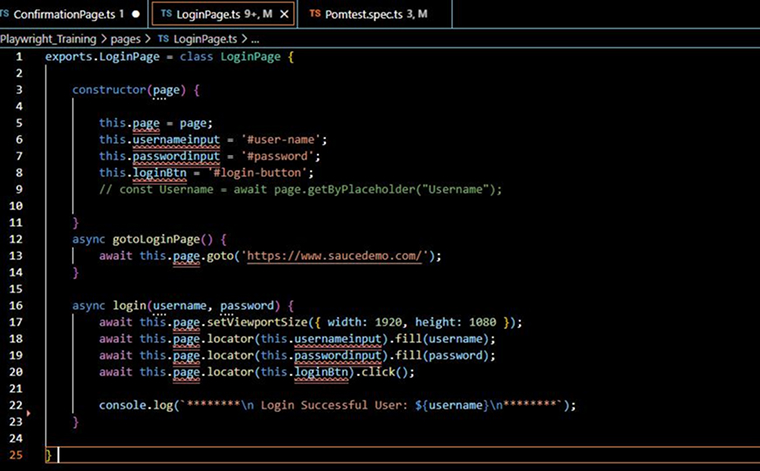Switch to the ConfirmationPage.ts tab
Screen dimensions: 760x471
71,14
